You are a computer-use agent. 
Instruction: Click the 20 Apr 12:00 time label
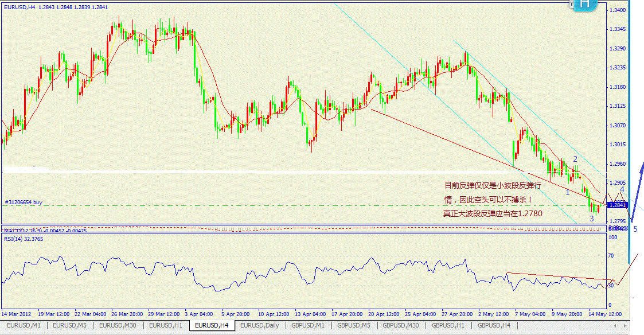[384, 314]
